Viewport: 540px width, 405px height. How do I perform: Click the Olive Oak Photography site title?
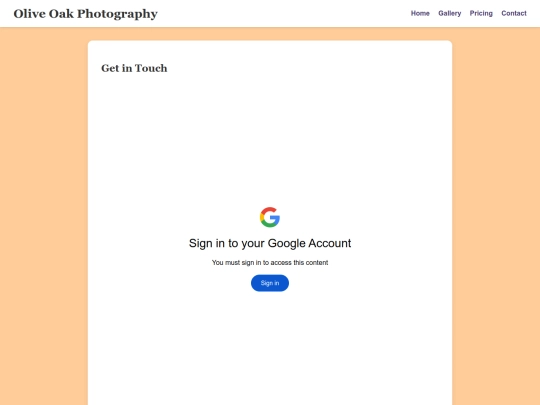(85, 14)
